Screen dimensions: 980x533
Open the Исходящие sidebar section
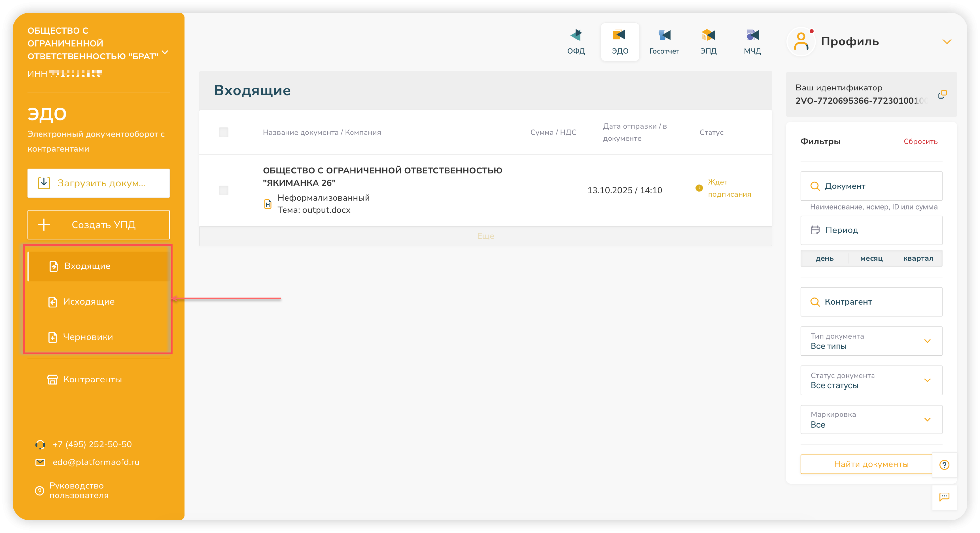coord(89,302)
